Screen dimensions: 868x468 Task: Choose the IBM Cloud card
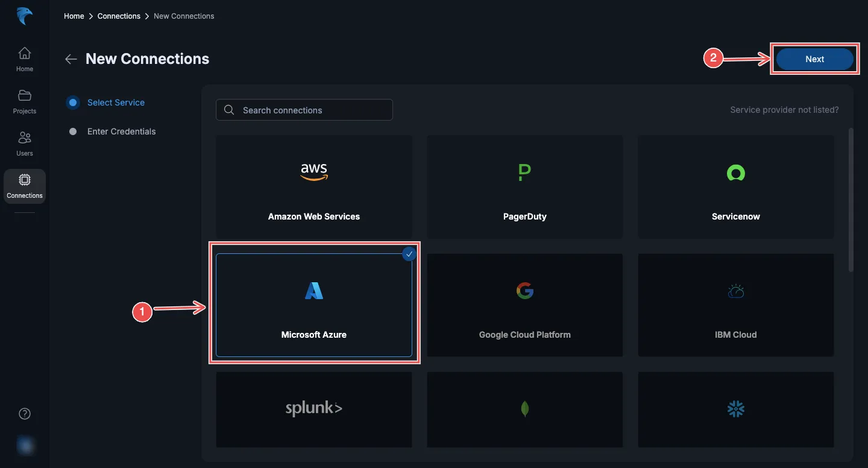736,305
